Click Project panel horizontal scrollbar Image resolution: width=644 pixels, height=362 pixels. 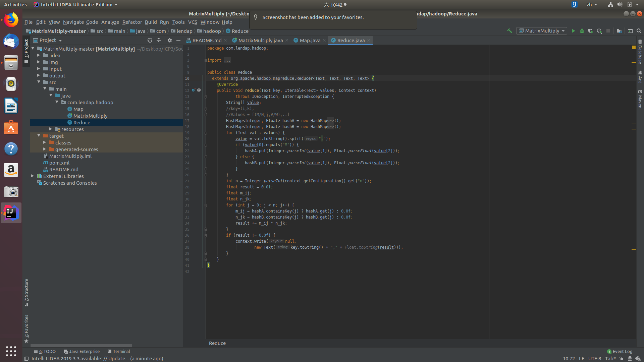tap(81, 345)
